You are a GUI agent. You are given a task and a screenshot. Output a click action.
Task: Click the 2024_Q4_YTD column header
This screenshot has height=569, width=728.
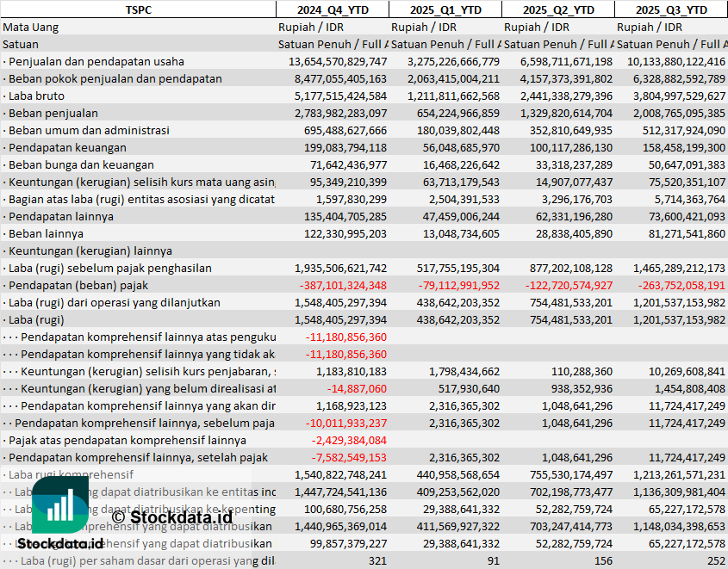coord(333,9)
